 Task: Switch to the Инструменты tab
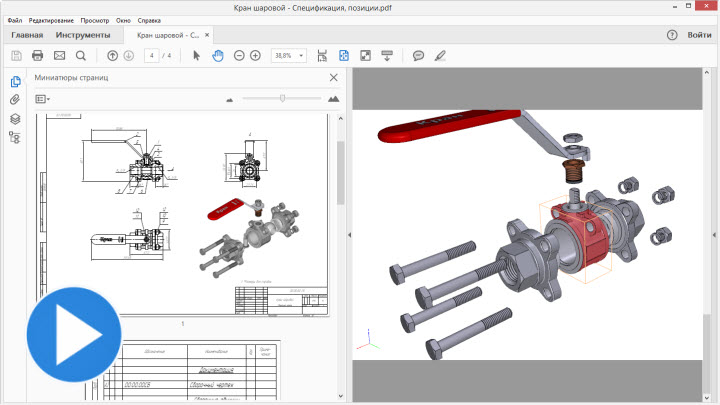click(83, 35)
